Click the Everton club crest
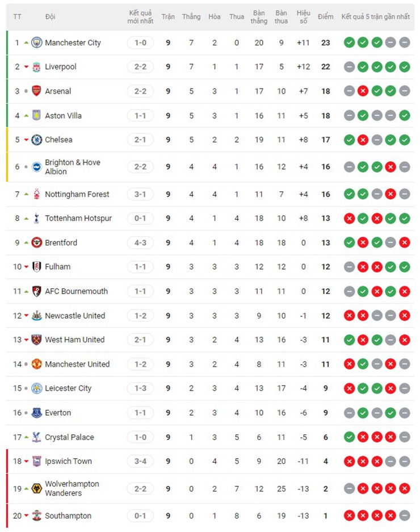This screenshot has height=532, width=420. pos(36,413)
